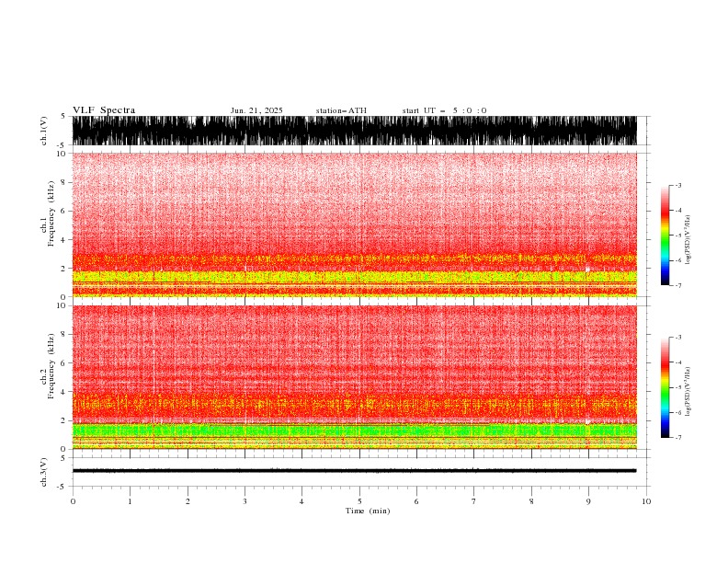Screen dimensions: 728x563
Task: Click the ch.2 frequency axis "6" tick label
Action: click(64, 363)
